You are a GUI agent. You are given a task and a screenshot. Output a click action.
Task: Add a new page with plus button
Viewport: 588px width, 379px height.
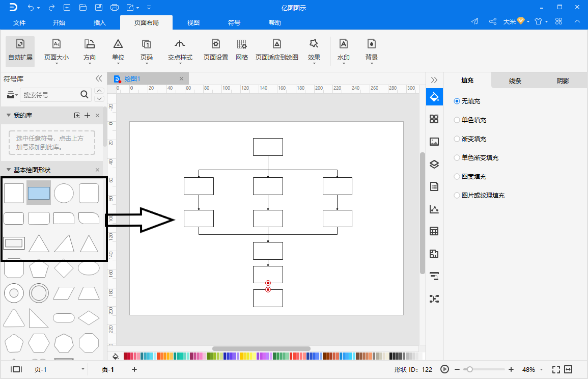134,370
